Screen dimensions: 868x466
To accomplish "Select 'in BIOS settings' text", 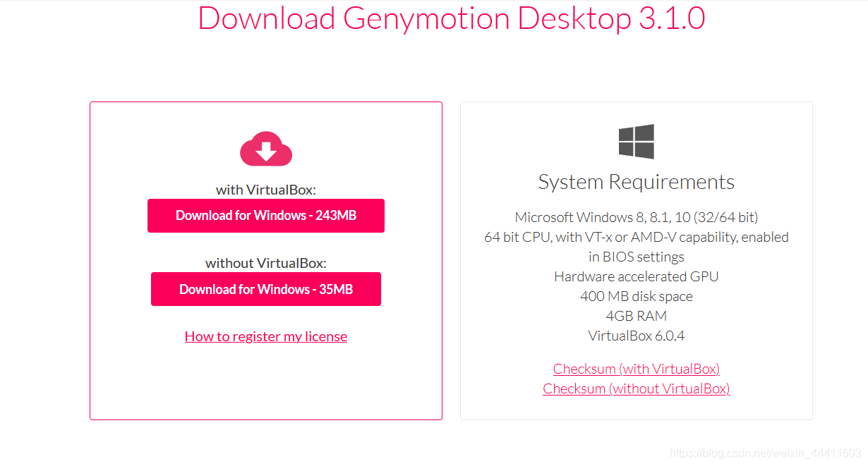I will (637, 257).
